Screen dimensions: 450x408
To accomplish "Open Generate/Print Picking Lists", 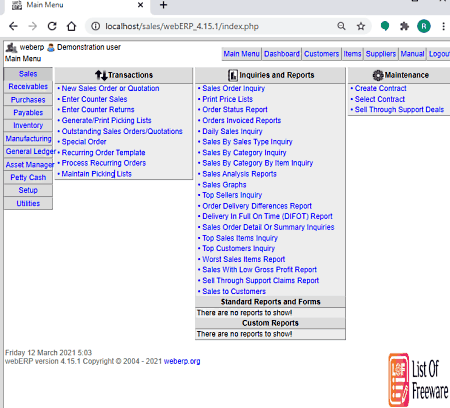I will 106,121.
